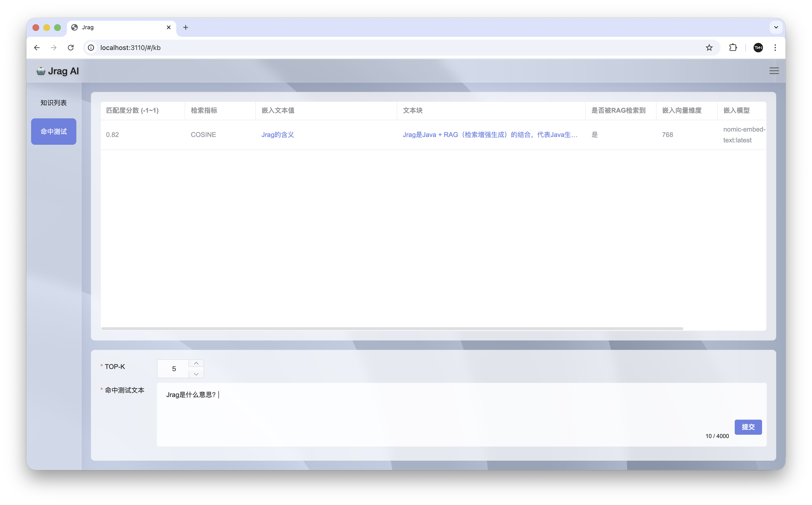Open the browser extensions puzzle icon
This screenshot has height=505, width=812.
tap(733, 47)
